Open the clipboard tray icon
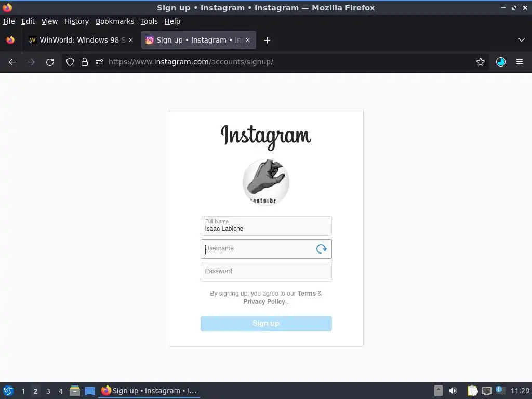The image size is (532, 399). point(472,391)
